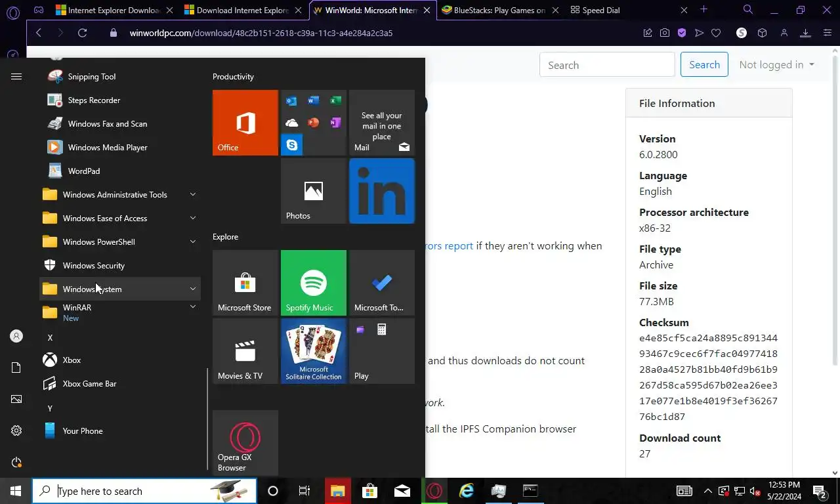This screenshot has height=504, width=840.
Task: Open Start menu power options
Action: pyautogui.click(x=16, y=463)
